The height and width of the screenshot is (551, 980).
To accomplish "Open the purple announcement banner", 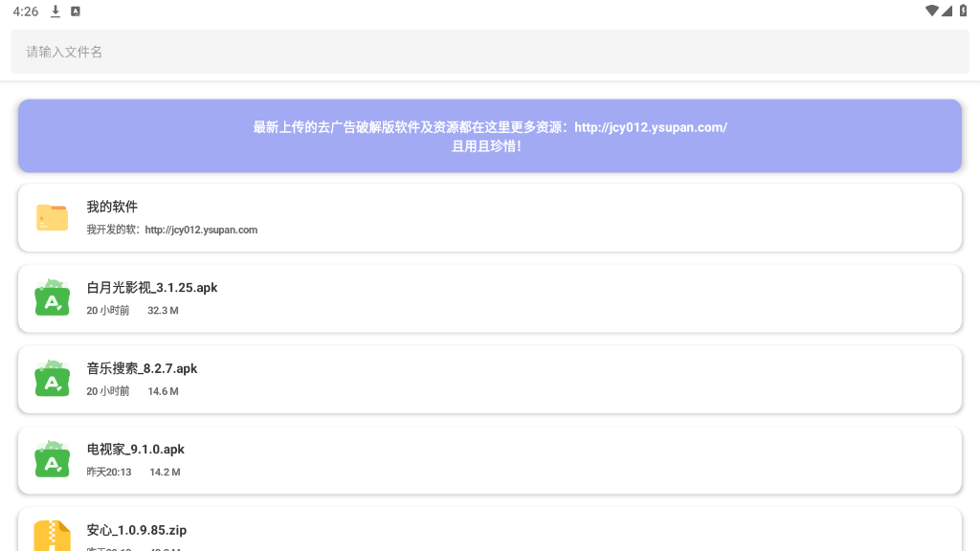I will (489, 136).
